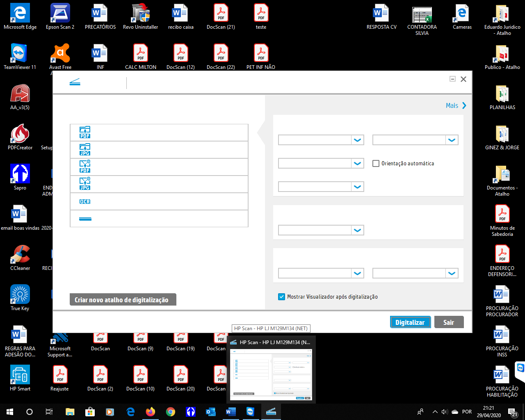Viewport: 525px width, 420px height.
Task: Open the recibo caixa Word document
Action: click(181, 16)
